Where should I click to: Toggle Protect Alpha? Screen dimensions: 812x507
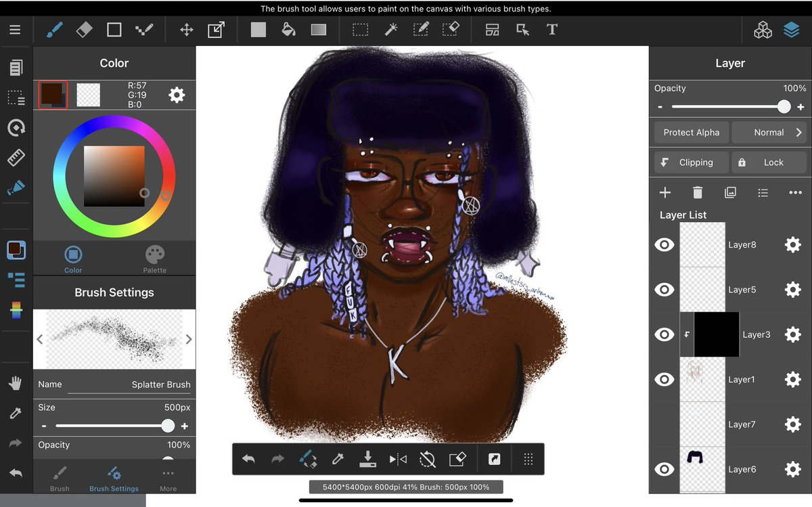pyautogui.click(x=692, y=133)
